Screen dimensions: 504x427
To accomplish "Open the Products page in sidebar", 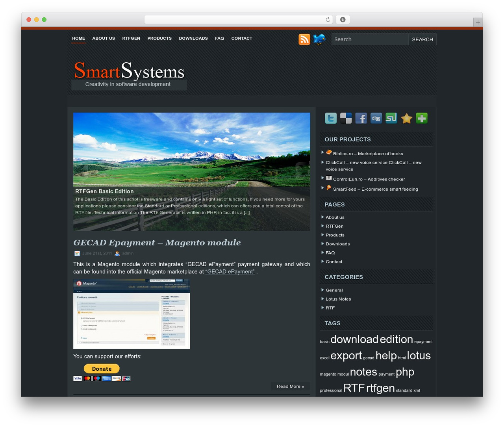I will [335, 235].
